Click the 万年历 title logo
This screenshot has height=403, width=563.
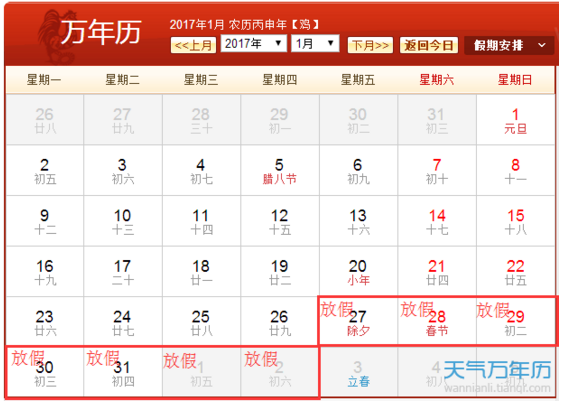[101, 32]
